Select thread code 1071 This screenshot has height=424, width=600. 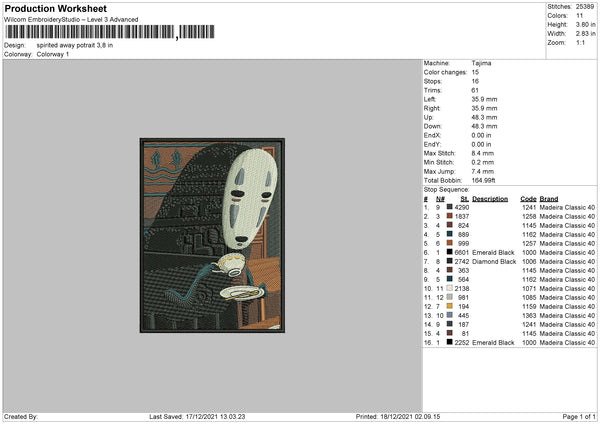[529, 289]
